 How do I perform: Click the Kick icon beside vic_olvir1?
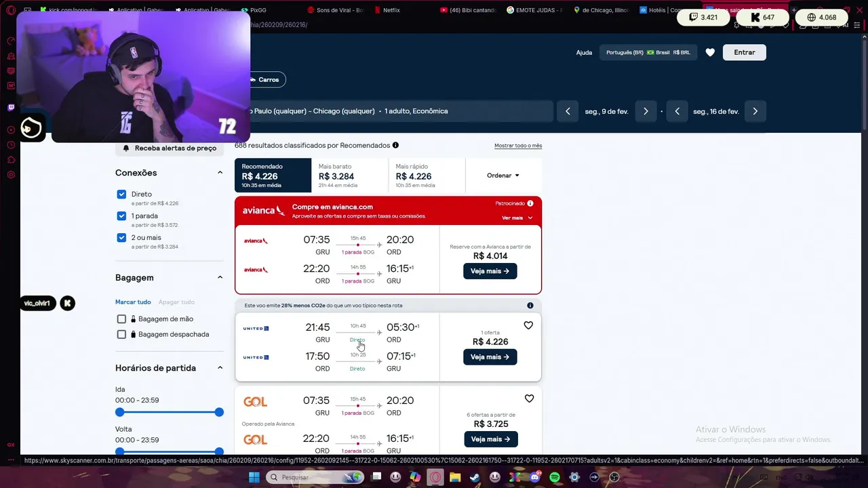[67, 303]
